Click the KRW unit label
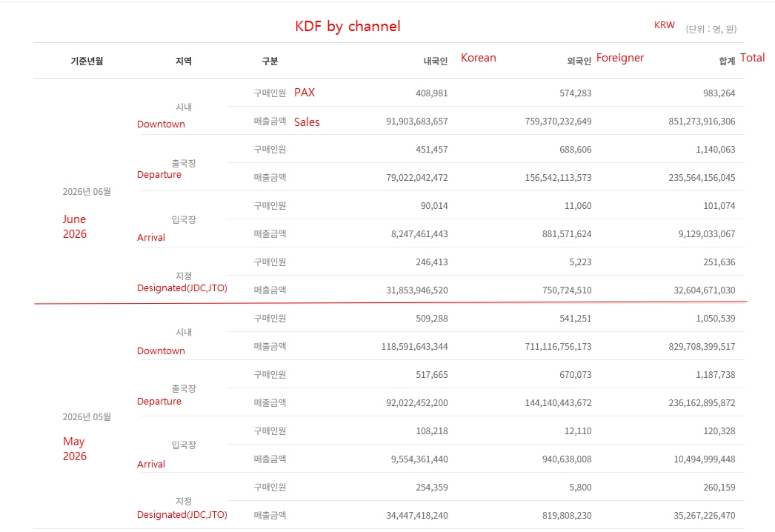 click(665, 25)
